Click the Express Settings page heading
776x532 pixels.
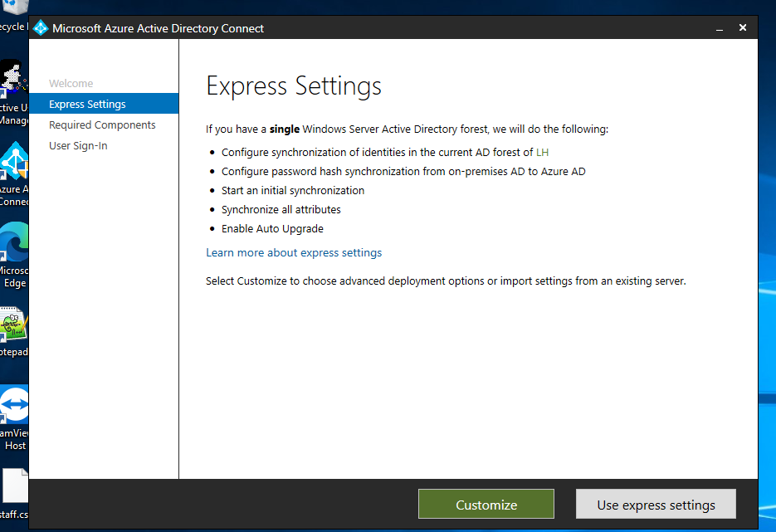pos(294,86)
